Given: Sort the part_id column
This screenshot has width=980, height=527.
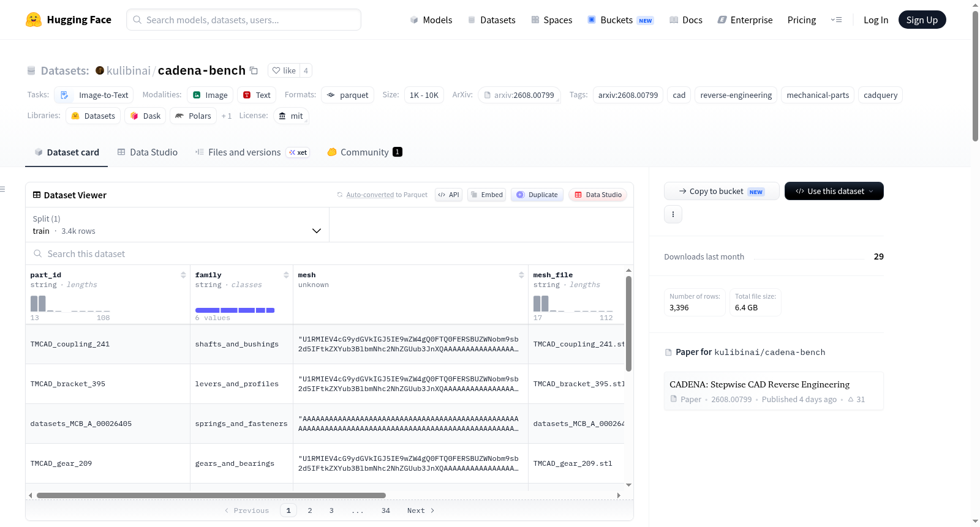Looking at the screenshot, I should [183, 275].
